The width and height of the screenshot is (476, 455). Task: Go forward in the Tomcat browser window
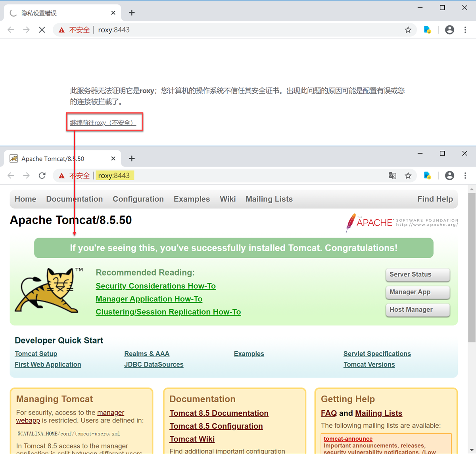pyautogui.click(x=26, y=175)
